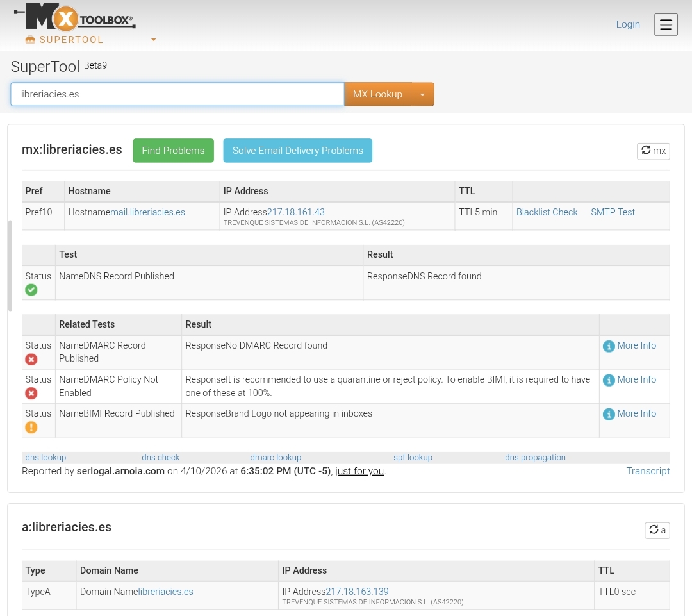This screenshot has height=616, width=692.
Task: Click the info icon beside DMARC Record Published
Action: pyautogui.click(x=608, y=345)
